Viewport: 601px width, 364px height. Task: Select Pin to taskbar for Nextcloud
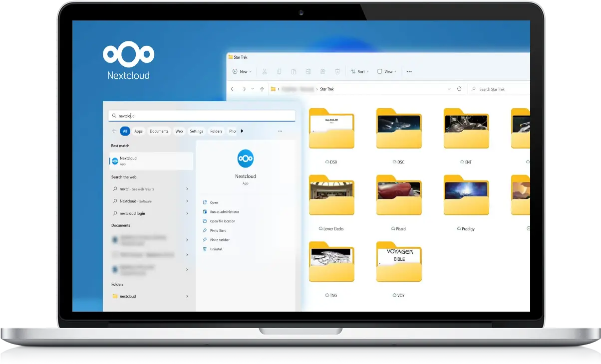[x=216, y=240]
